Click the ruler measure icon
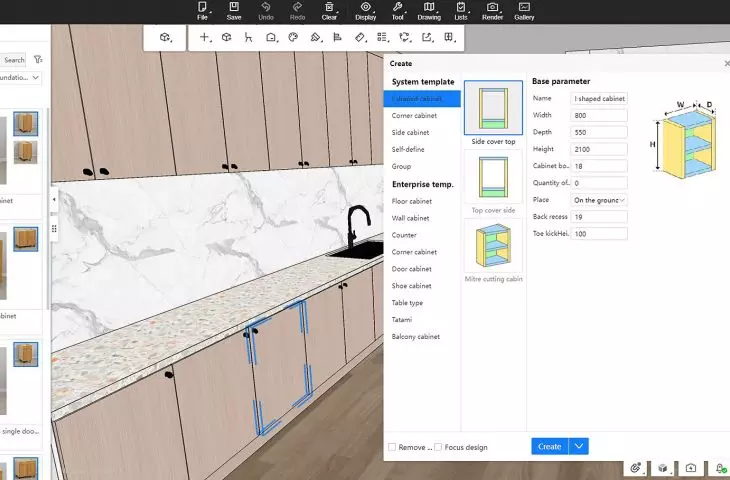This screenshot has width=730, height=480. (360, 37)
